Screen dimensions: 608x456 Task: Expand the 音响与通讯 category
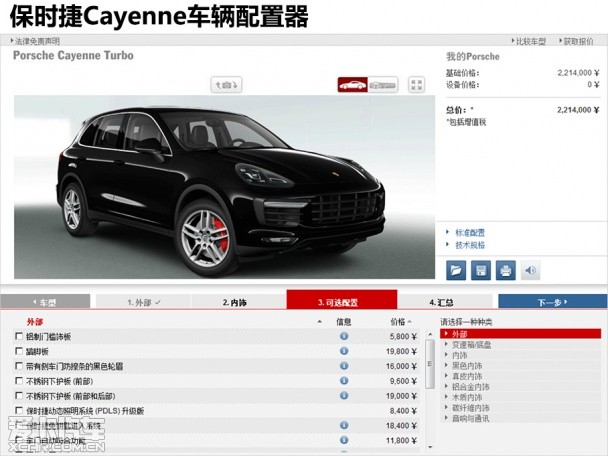pyautogui.click(x=520, y=418)
